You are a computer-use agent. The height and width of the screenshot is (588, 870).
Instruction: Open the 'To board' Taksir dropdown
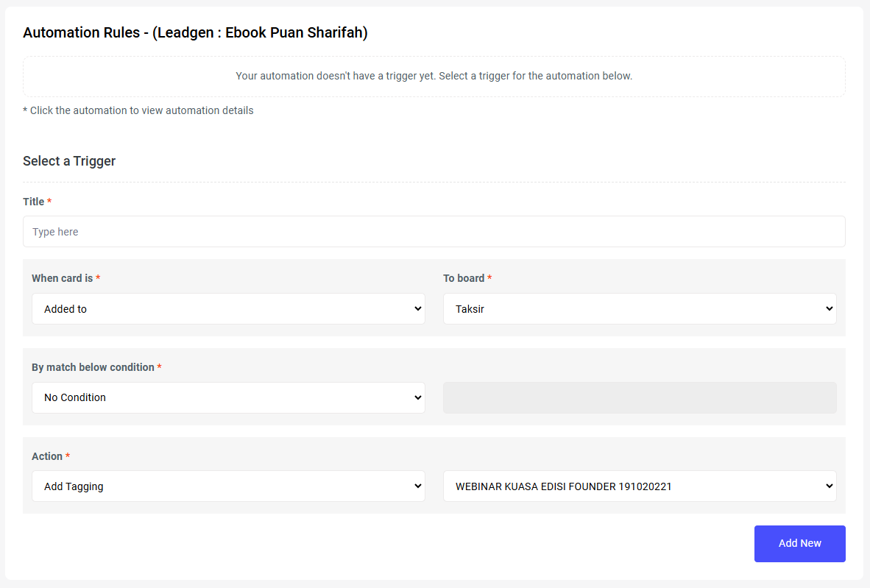click(639, 309)
